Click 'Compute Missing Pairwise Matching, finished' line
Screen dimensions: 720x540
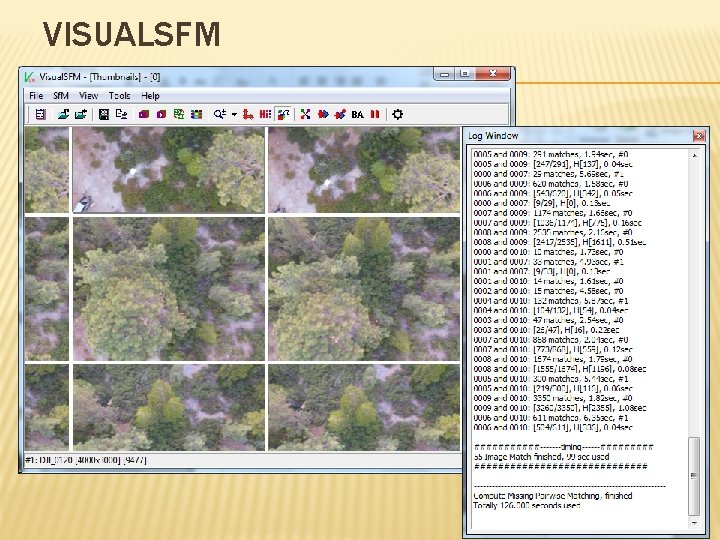552,496
